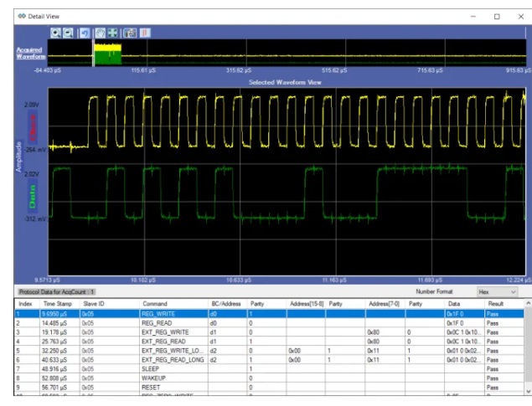Viewport: 532px width, 406px height.
Task: Click the 0x1F 0 data cell in row 2
Action: [x=465, y=323]
